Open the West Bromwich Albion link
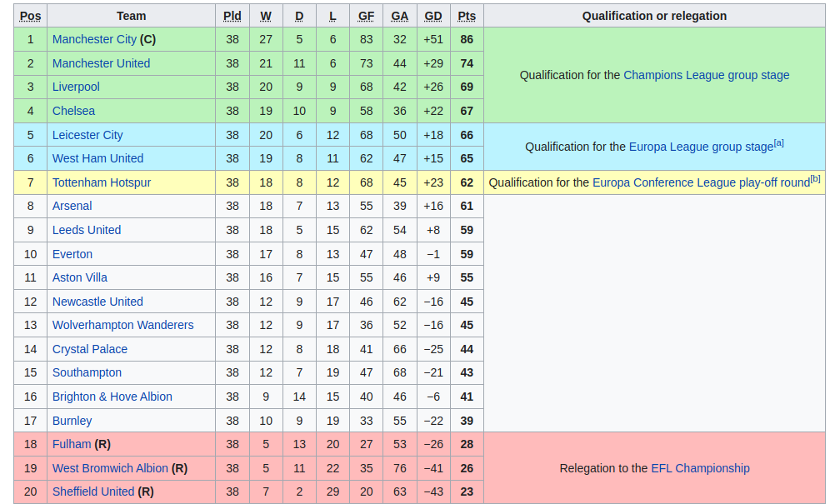This screenshot has width=840, height=504. (x=110, y=468)
